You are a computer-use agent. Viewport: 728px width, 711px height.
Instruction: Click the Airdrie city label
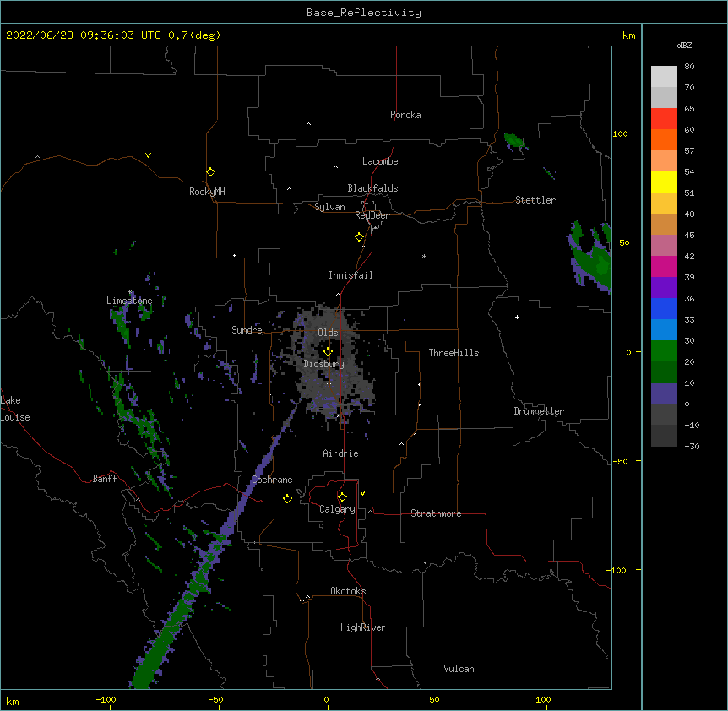point(340,453)
